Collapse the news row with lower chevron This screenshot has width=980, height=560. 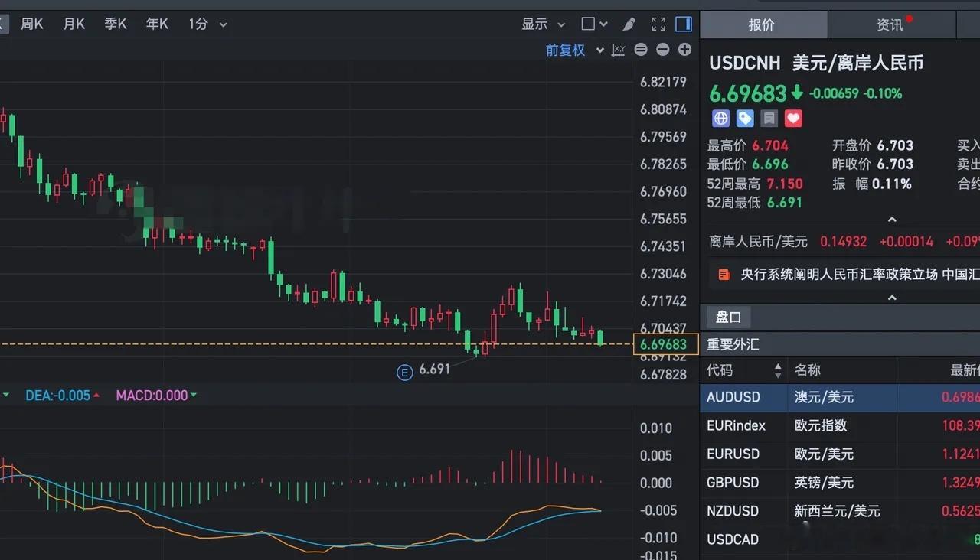pyautogui.click(x=891, y=298)
